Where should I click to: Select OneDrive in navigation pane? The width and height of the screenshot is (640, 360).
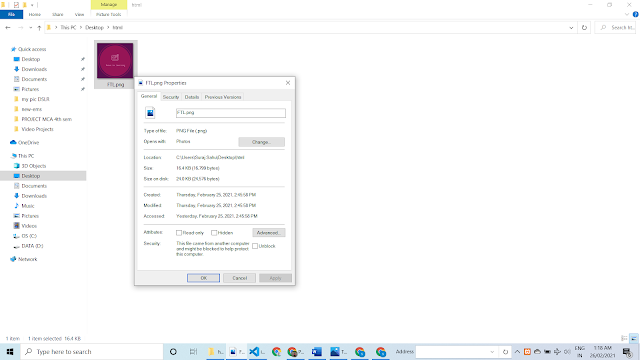pos(28,143)
